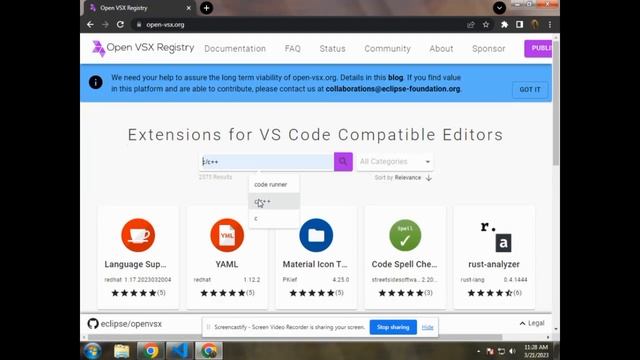Click the tab search down-arrow button
This screenshot has width=640, height=360.
(499, 8)
